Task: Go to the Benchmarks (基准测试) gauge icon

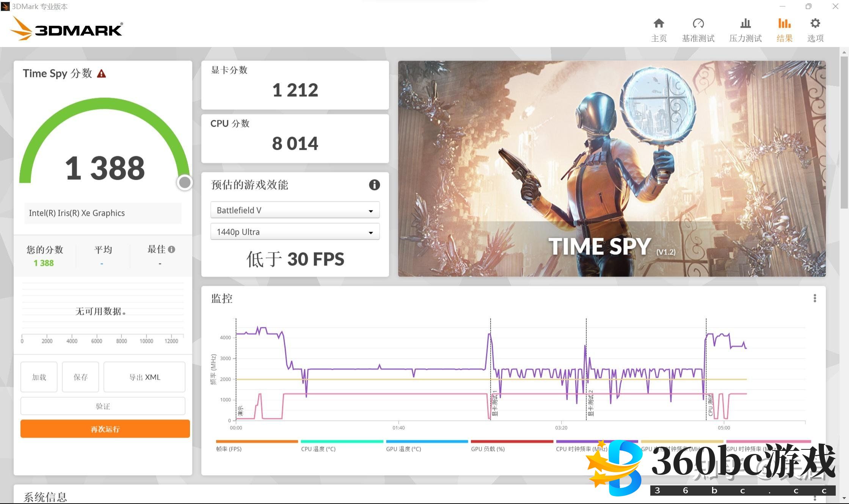Action: pyautogui.click(x=698, y=24)
